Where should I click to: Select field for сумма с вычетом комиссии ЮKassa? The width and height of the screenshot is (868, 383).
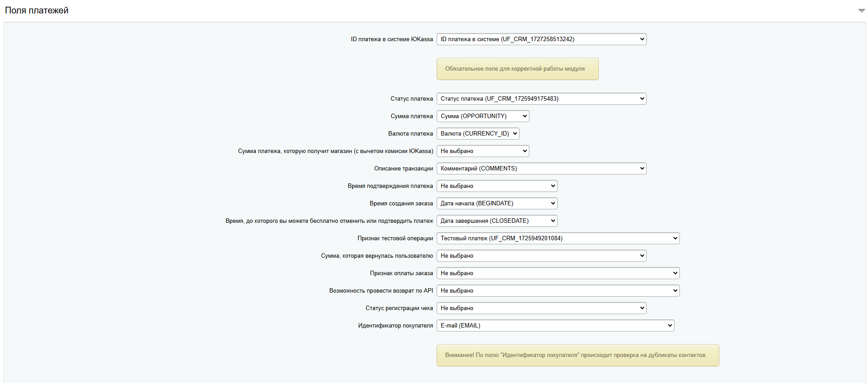(482, 151)
